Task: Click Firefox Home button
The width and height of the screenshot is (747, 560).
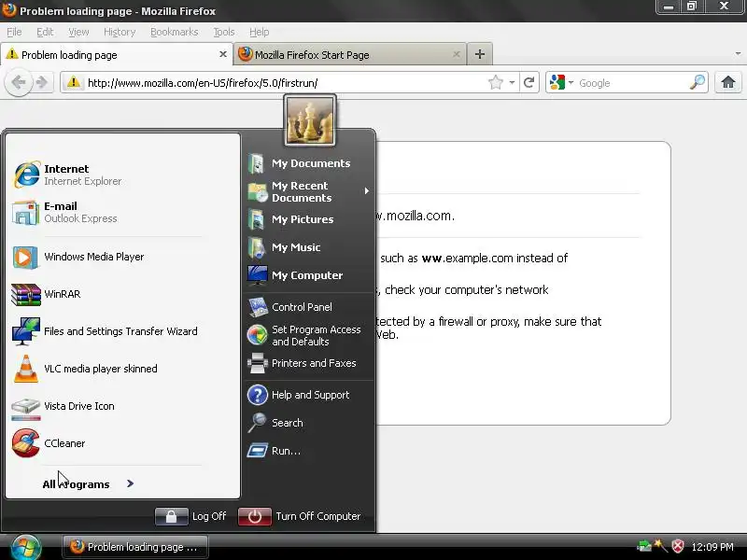Action: click(727, 82)
